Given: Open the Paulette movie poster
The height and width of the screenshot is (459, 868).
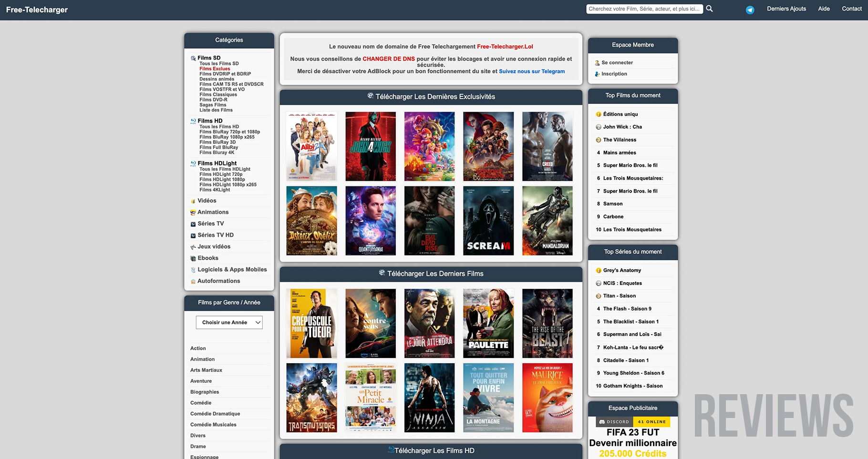Looking at the screenshot, I should (488, 324).
